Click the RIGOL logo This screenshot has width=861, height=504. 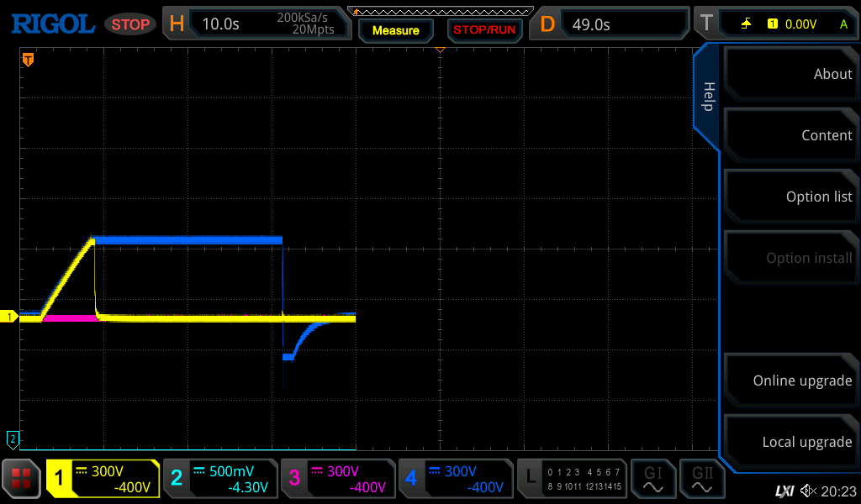click(x=52, y=24)
